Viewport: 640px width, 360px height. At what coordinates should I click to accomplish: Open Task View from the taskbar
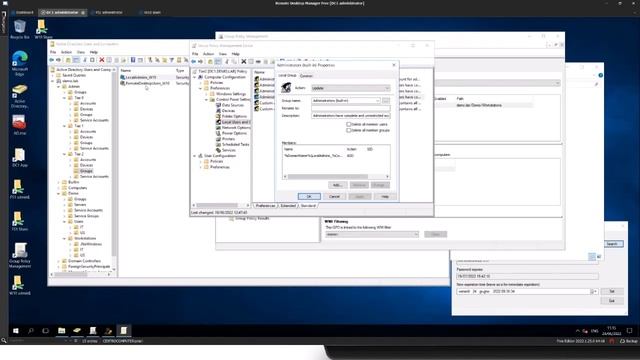click(45, 331)
